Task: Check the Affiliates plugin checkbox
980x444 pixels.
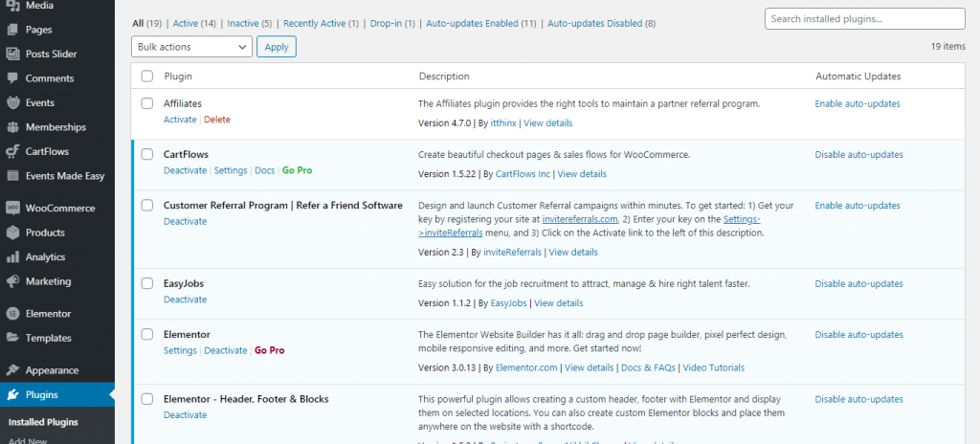Action: pyautogui.click(x=146, y=103)
